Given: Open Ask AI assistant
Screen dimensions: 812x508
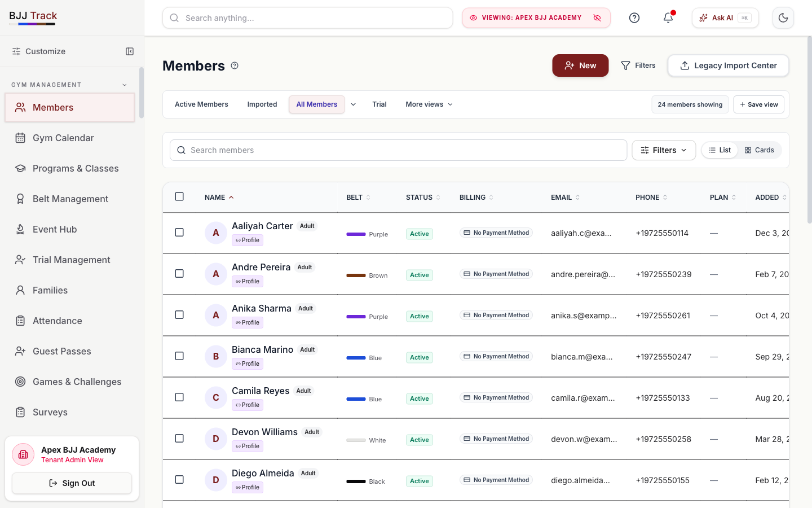Looking at the screenshot, I should tap(725, 18).
